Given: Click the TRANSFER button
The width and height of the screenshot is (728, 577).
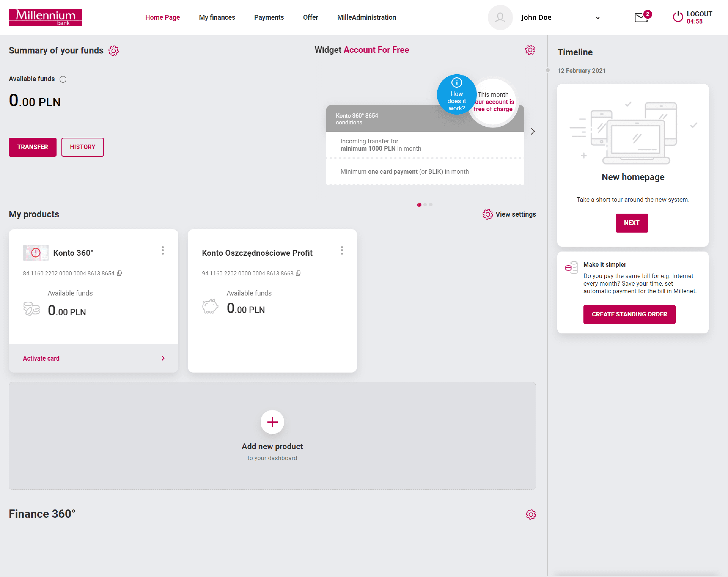Looking at the screenshot, I should pyautogui.click(x=32, y=147).
